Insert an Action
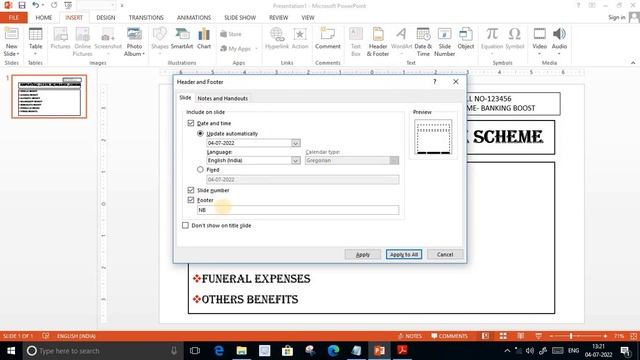Screen dimensions: 640x360 tap(300, 39)
